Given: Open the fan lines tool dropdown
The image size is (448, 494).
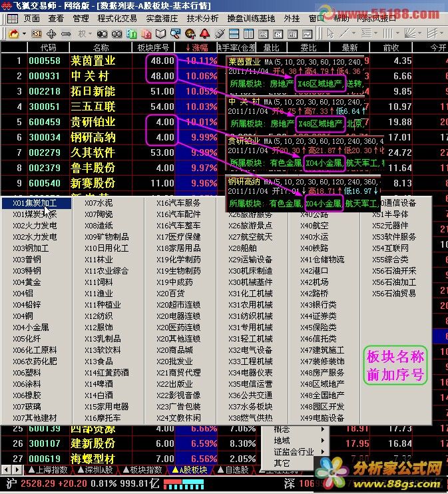Looking at the screenshot, I should (419, 33).
